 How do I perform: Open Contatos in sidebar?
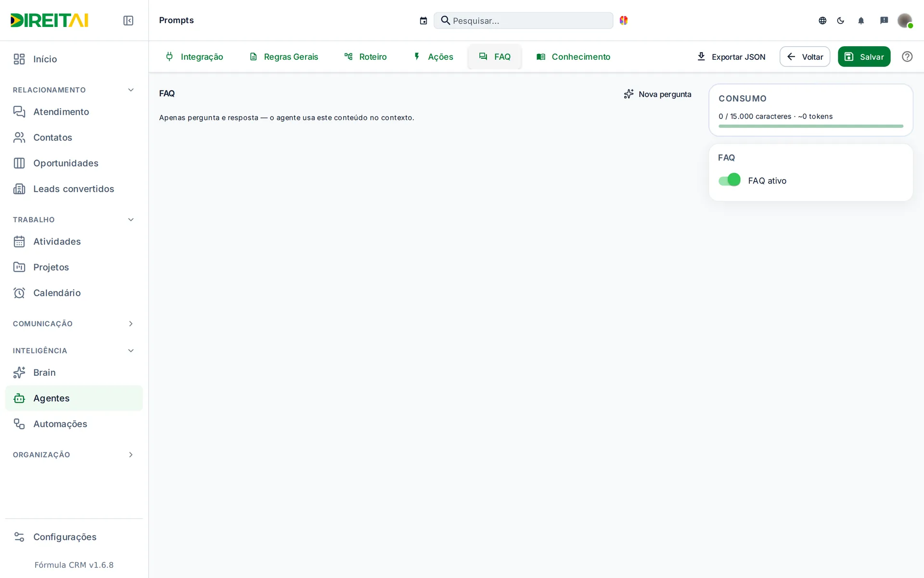[x=74, y=137]
